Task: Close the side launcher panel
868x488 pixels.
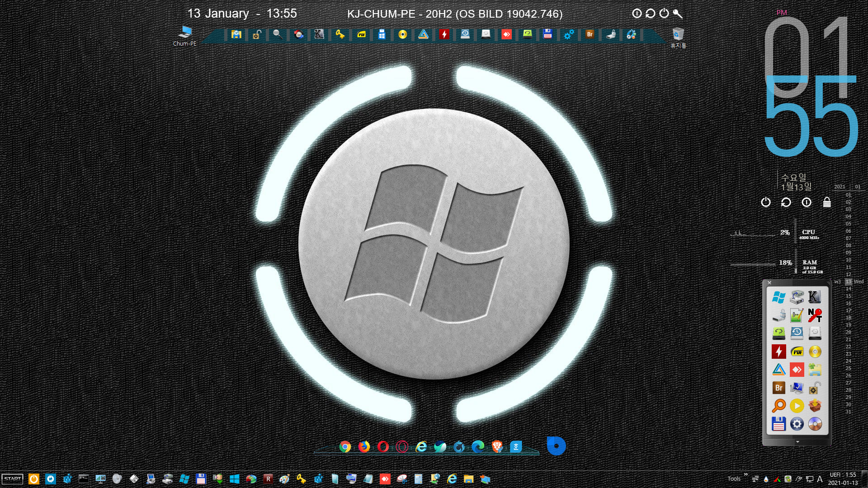Action: coord(769,283)
